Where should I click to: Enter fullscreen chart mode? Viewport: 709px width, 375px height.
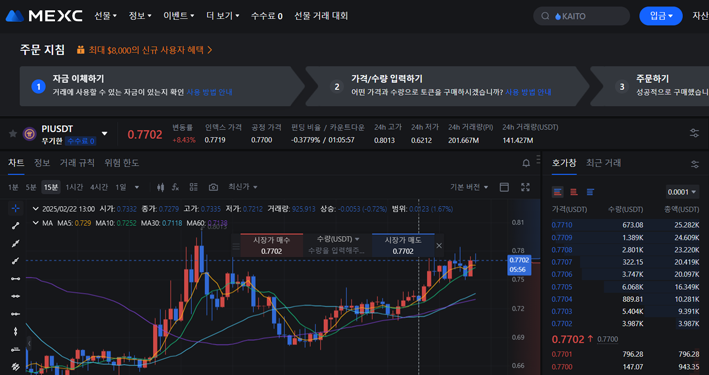tap(525, 187)
